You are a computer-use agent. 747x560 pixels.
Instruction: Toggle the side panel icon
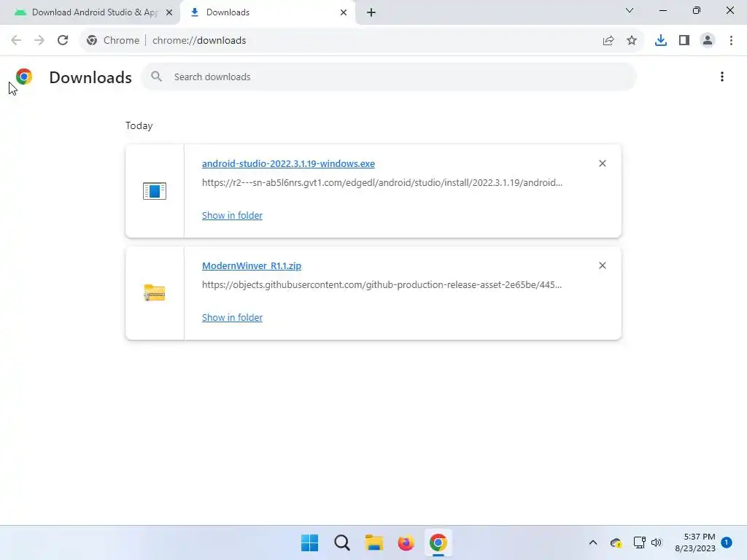coord(684,41)
